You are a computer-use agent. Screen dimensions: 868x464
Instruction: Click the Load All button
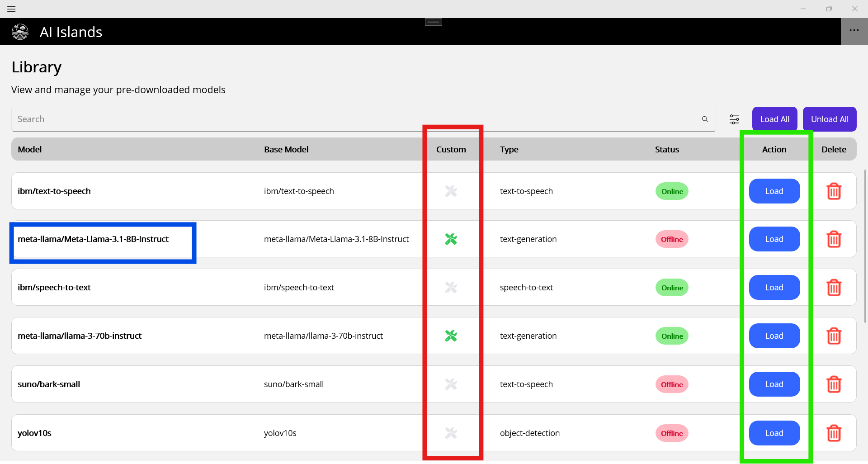(x=774, y=119)
